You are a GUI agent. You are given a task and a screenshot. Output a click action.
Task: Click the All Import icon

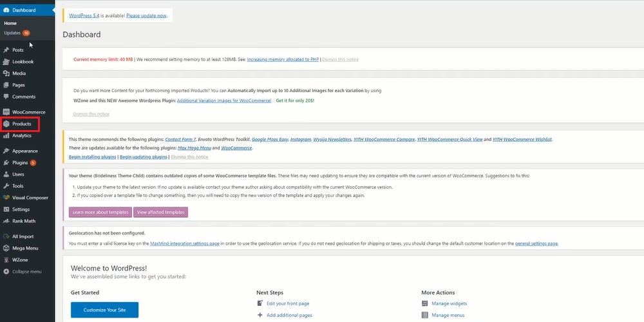tap(6, 236)
